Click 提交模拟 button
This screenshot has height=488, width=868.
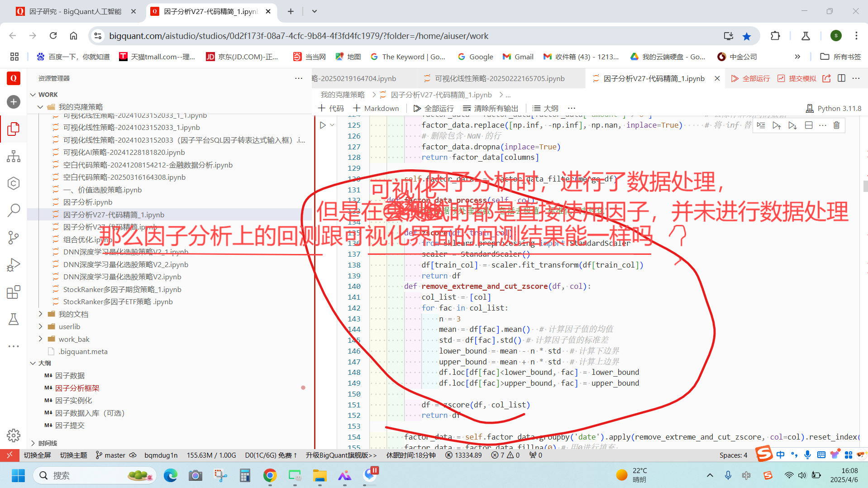797,78
